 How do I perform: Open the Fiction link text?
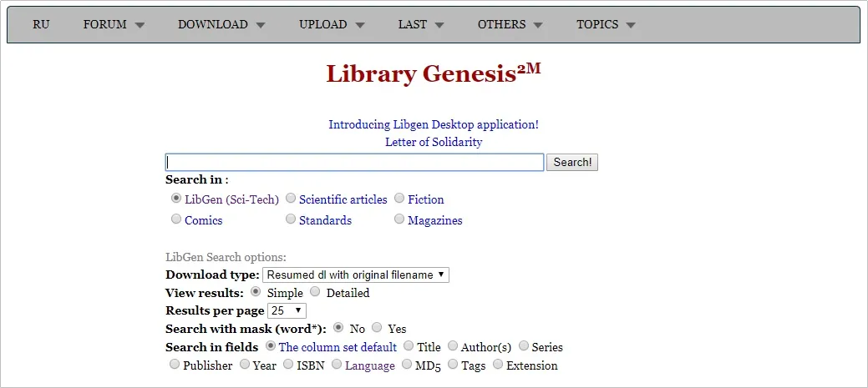point(426,199)
